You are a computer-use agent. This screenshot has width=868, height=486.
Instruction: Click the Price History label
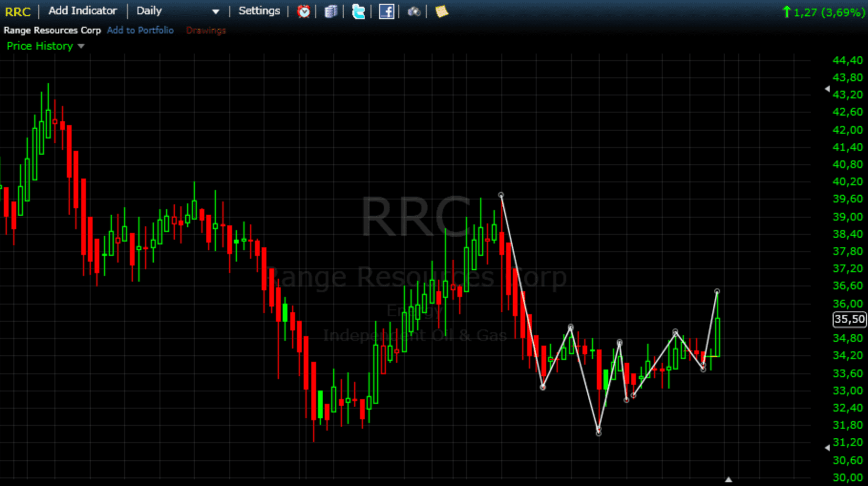(x=40, y=46)
